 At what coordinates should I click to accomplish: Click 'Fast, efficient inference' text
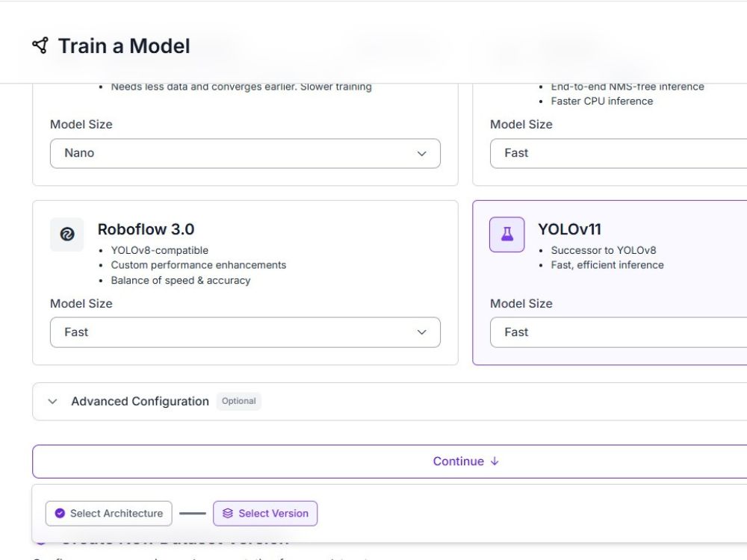[607, 265]
